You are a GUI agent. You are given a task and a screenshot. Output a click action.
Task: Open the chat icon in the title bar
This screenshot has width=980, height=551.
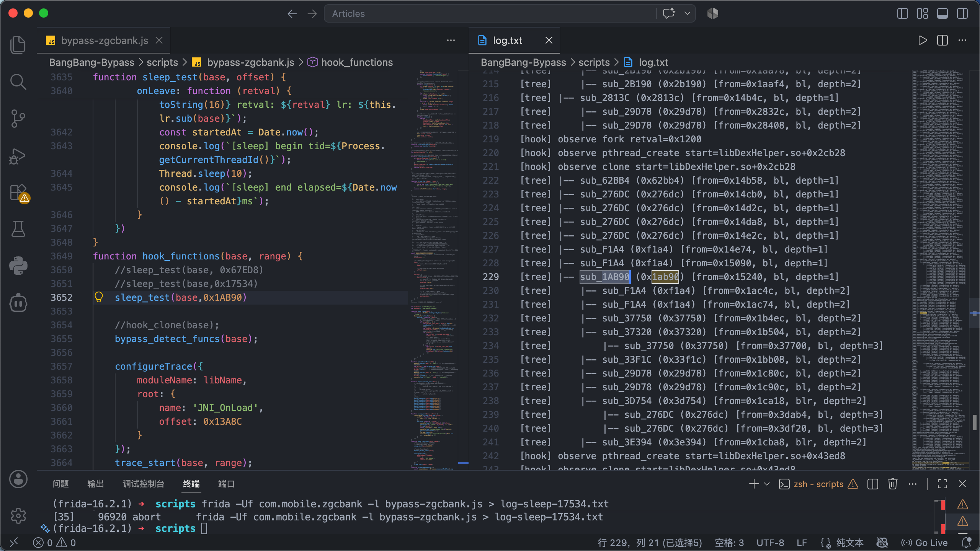(669, 13)
